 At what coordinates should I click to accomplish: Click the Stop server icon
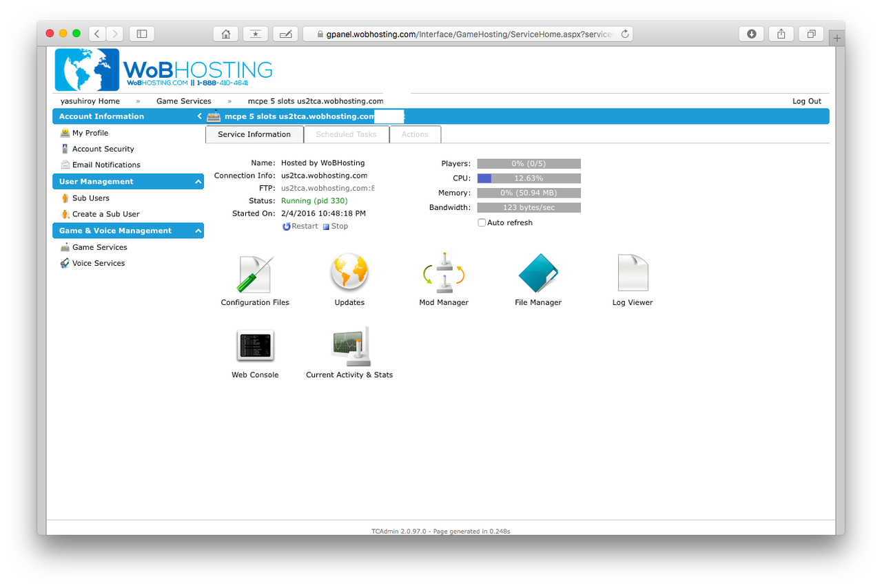[x=326, y=227]
